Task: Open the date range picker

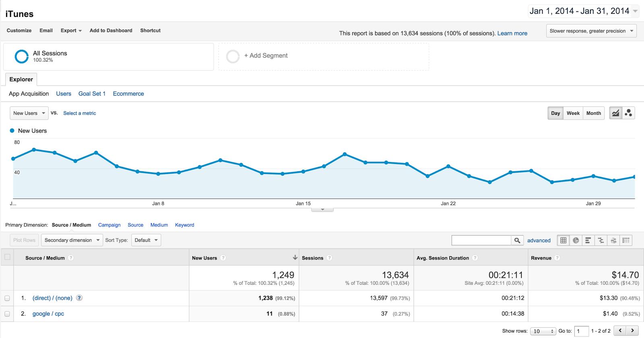Action: tap(584, 11)
